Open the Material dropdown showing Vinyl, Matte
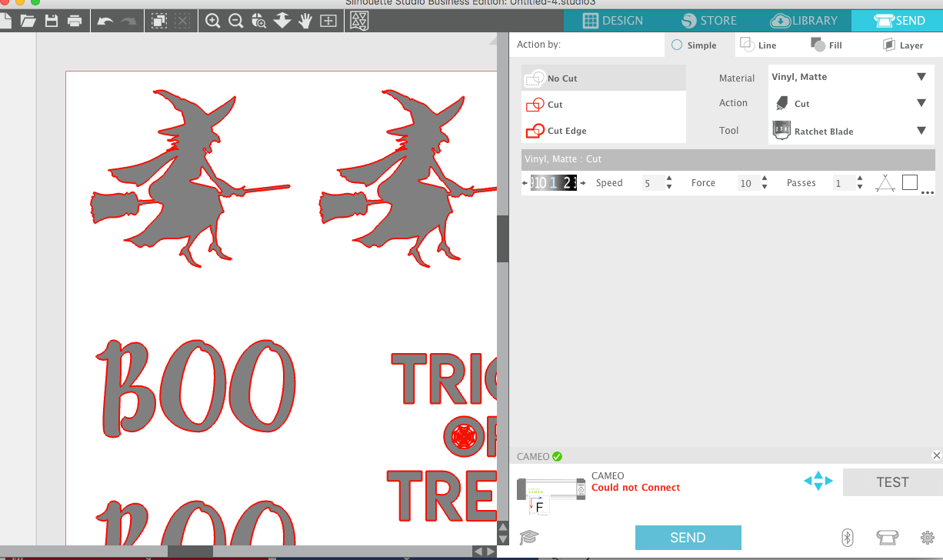Viewport: 943px width, 560px height. [x=851, y=77]
